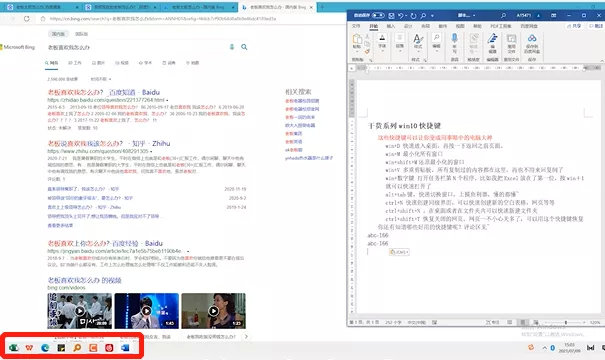
Task: Click 保存到百度网盘 cloud icon in Word
Action: (x=532, y=38)
